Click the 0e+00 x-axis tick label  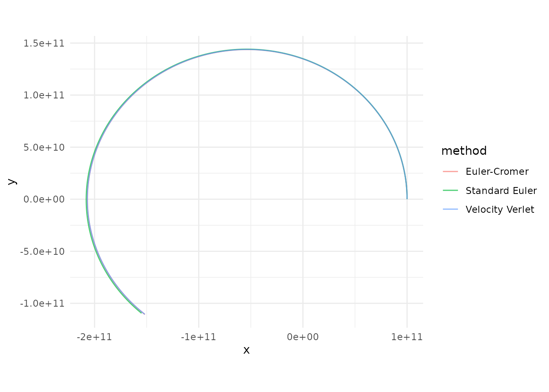[x=303, y=337]
